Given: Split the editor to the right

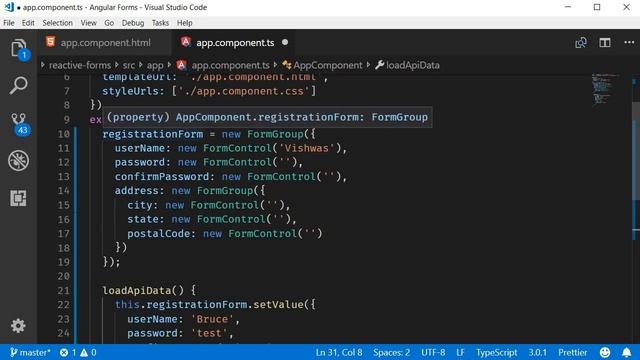Looking at the screenshot, I should (x=605, y=42).
